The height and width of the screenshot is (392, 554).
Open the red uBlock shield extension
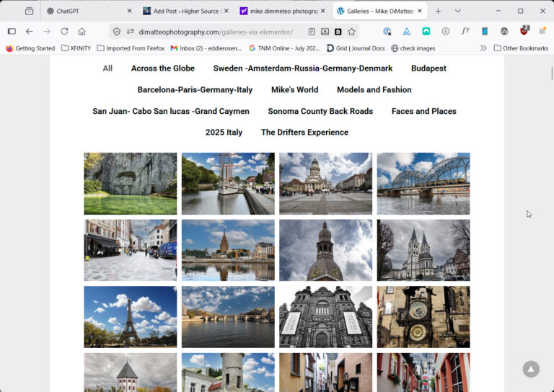(524, 31)
